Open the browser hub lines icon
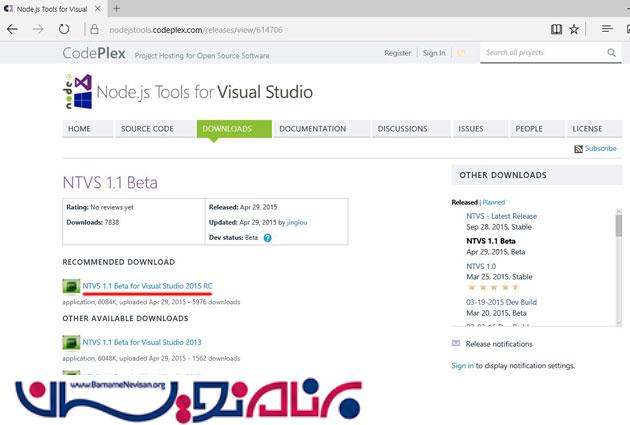This screenshot has height=425, width=630. [607, 29]
